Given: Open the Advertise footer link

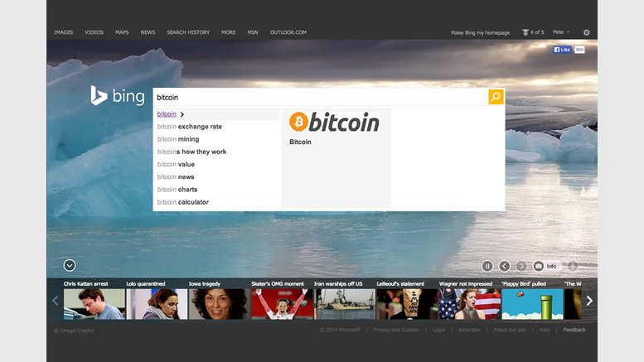Looking at the screenshot, I should [x=469, y=330].
